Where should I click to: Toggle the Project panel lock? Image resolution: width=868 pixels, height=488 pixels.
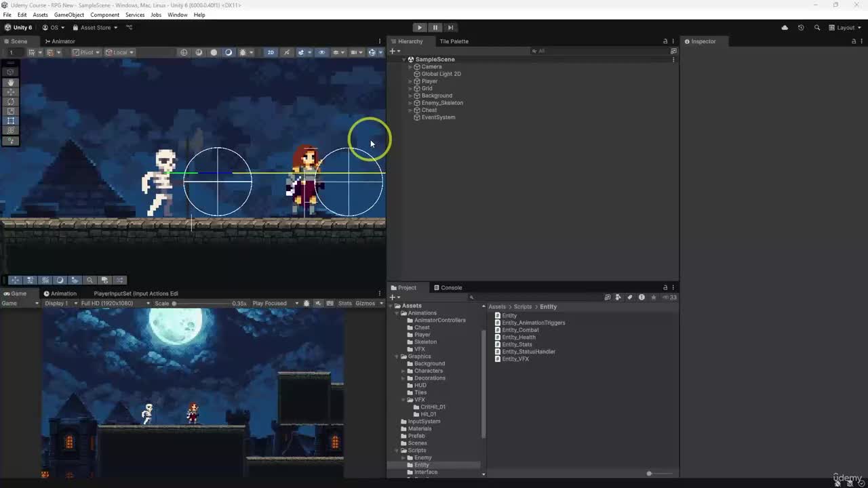tap(665, 287)
